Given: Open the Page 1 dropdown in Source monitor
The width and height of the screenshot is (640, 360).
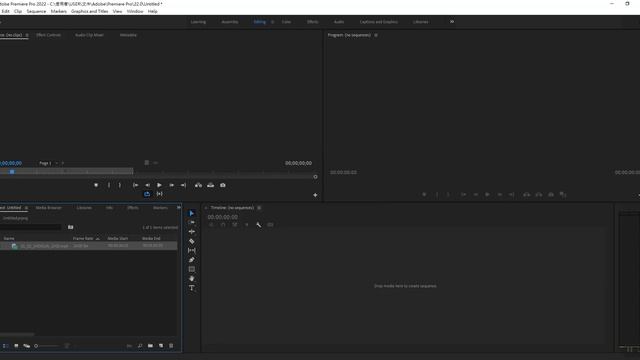Looking at the screenshot, I should coord(49,163).
